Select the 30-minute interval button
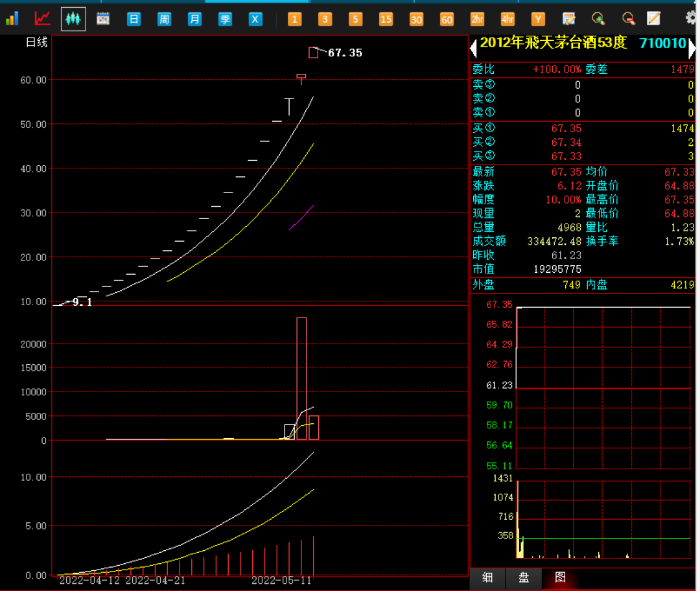700x591 pixels. tap(416, 19)
